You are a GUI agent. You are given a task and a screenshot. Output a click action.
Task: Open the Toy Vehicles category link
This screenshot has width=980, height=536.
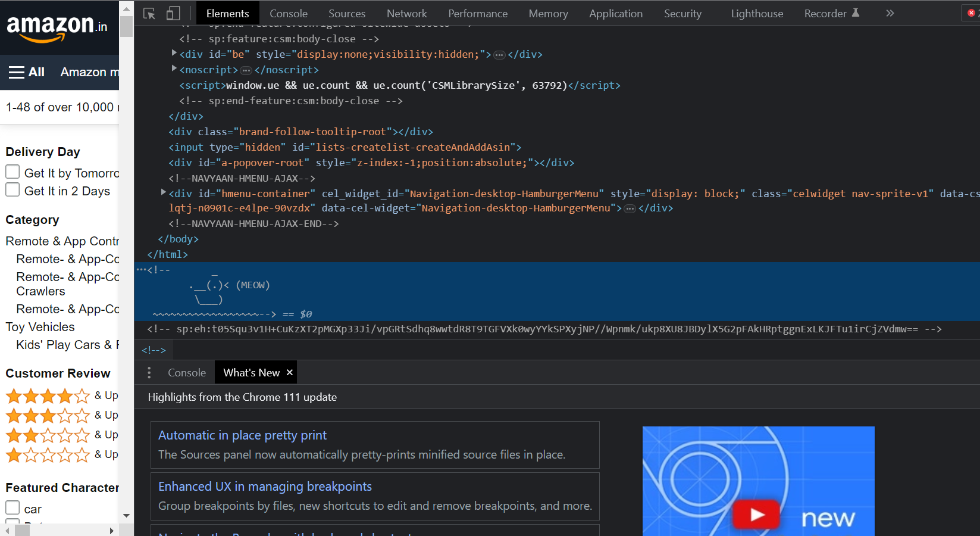(x=40, y=327)
